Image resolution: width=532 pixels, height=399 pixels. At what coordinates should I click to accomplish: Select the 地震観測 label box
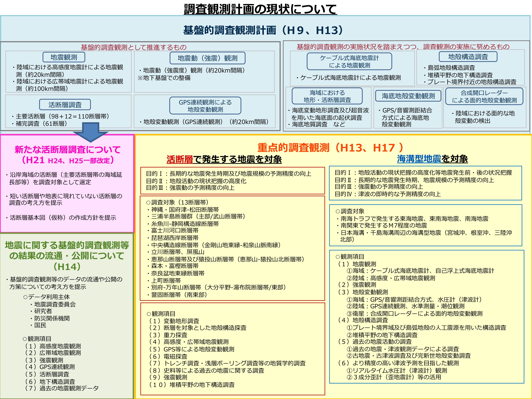64,57
